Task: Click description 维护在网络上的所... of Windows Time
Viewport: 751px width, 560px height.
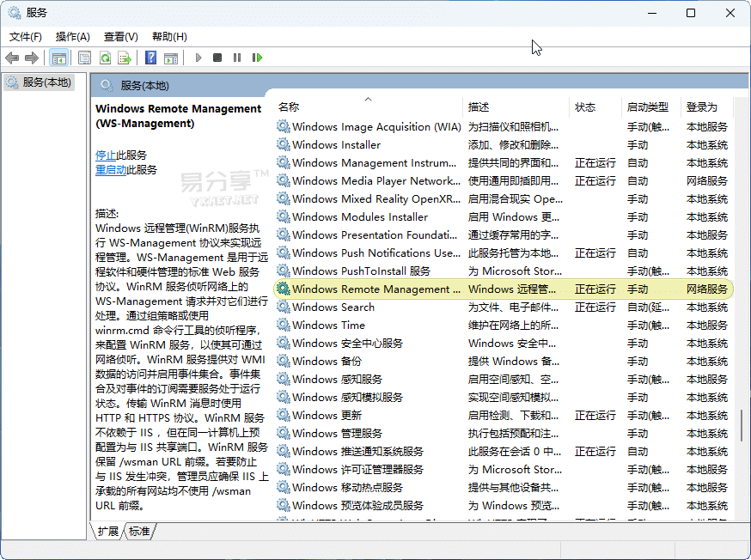Action: click(514, 325)
